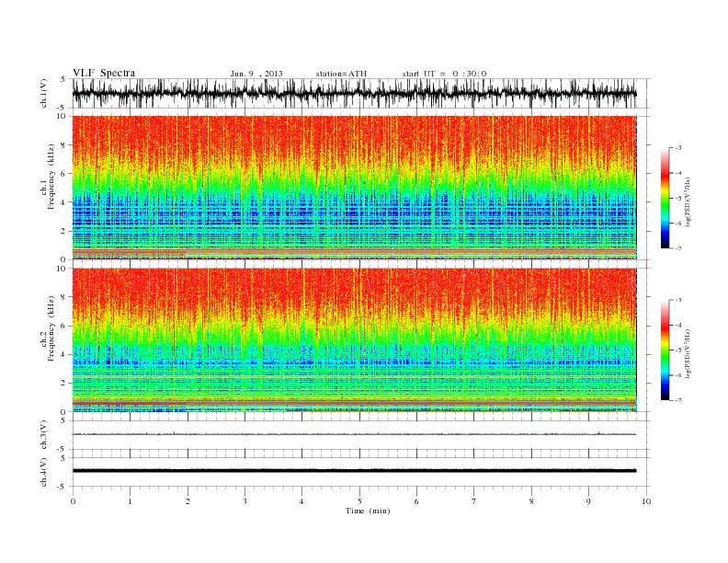Click the "start UT = 0:30:0" label
This screenshot has width=728, height=563.
tap(444, 74)
